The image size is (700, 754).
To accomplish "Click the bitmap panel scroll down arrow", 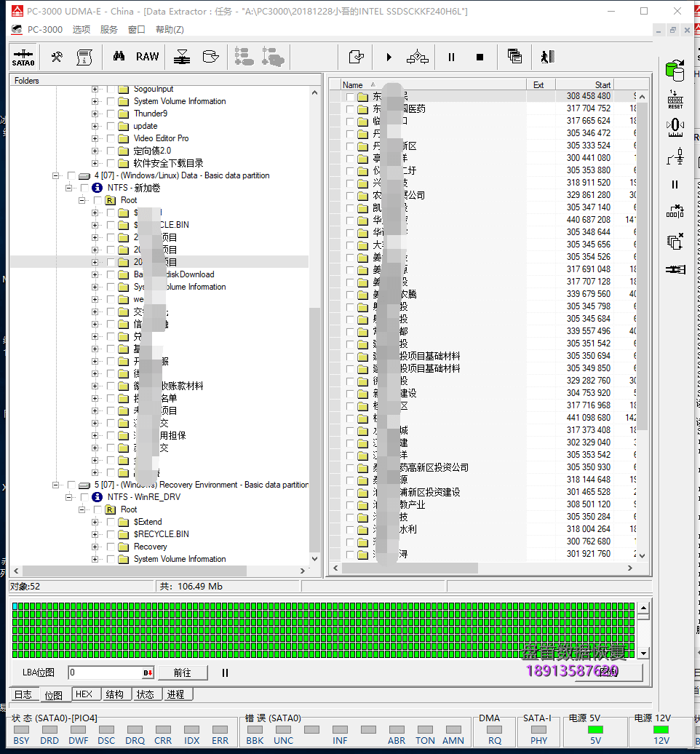I will pyautogui.click(x=644, y=653).
